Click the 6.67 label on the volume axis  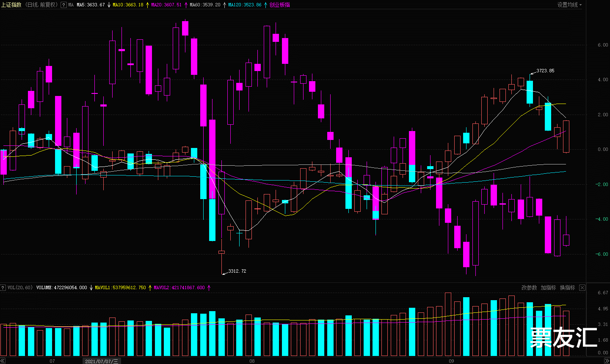603,293
